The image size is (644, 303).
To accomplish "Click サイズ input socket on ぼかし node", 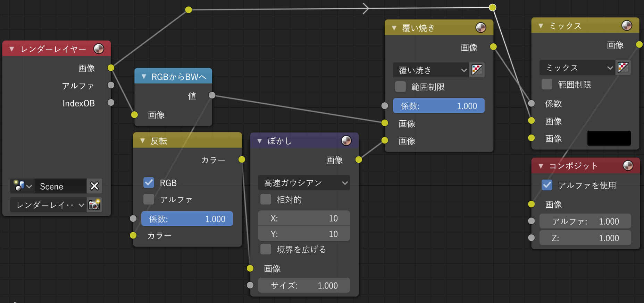I will click(250, 285).
